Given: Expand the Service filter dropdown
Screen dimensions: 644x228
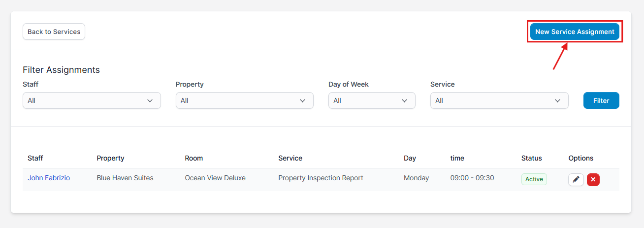Looking at the screenshot, I should tap(499, 100).
